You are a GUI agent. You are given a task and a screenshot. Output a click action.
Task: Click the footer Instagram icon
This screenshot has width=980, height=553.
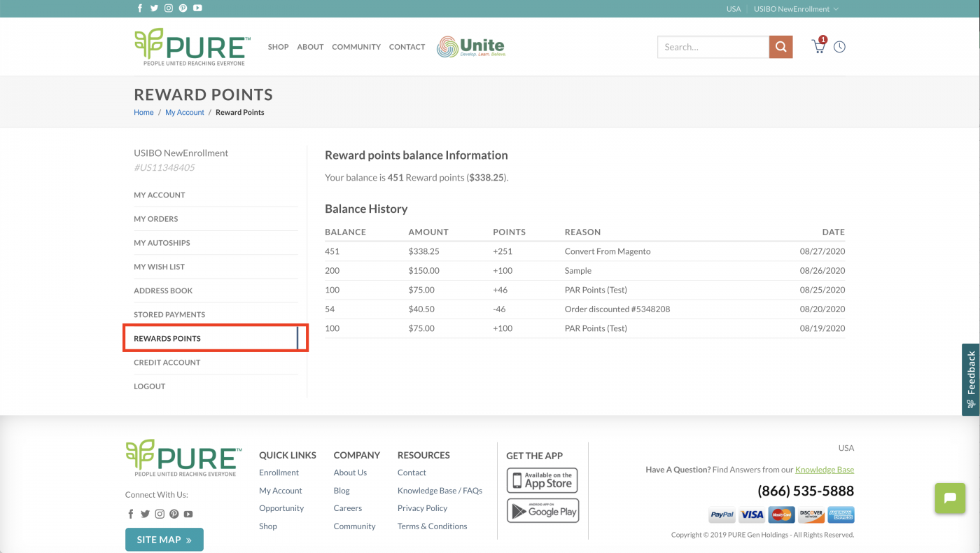click(x=160, y=514)
